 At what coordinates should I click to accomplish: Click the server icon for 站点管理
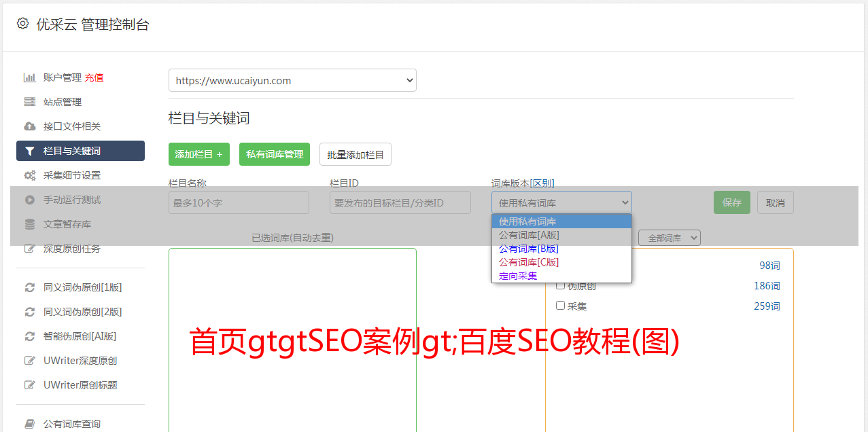(29, 102)
